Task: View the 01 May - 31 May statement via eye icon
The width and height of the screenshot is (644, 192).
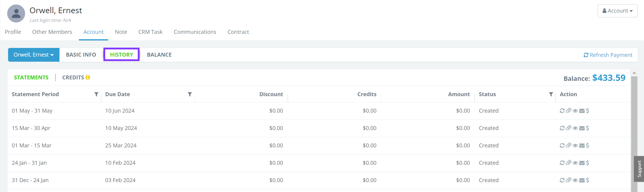Action: pos(575,111)
